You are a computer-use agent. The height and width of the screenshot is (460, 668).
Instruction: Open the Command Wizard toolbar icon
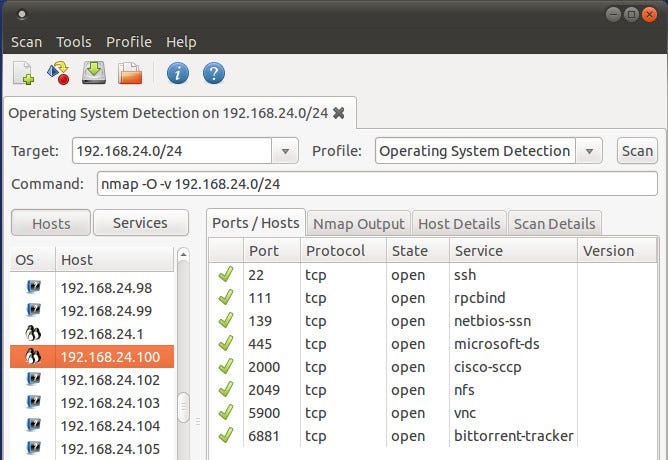coord(58,73)
